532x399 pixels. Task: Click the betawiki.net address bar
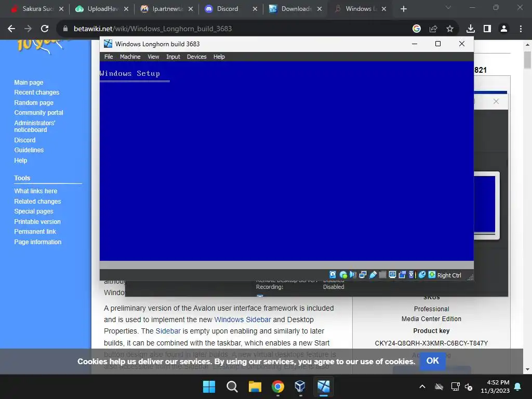coord(234,29)
